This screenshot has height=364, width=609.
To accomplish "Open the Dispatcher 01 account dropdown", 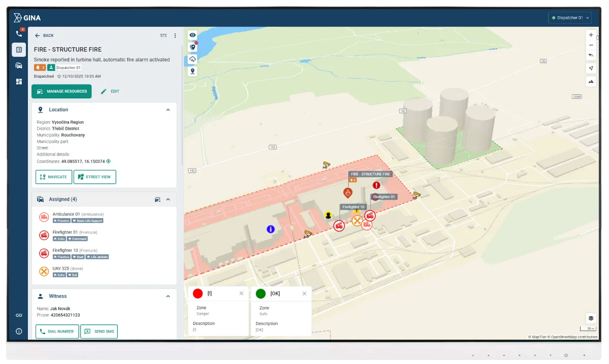I will (569, 17).
